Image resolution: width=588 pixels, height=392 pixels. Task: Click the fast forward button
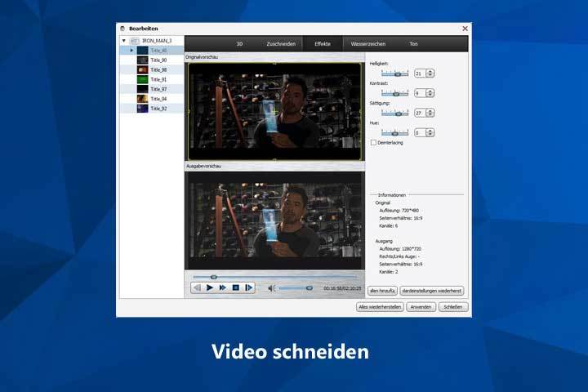222,287
